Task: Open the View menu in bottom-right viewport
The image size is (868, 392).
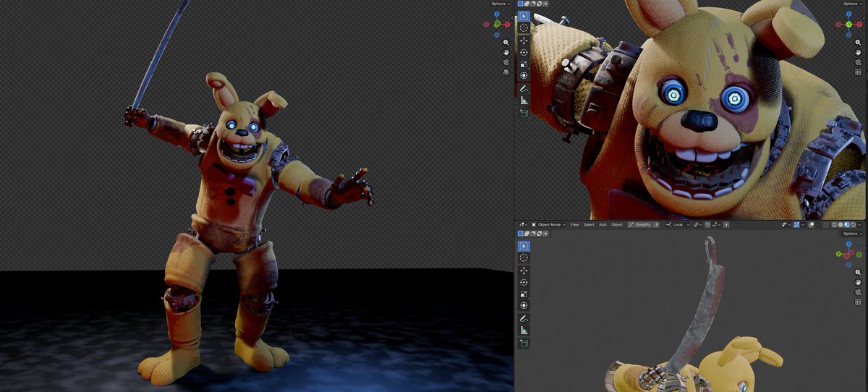Action: (574, 225)
